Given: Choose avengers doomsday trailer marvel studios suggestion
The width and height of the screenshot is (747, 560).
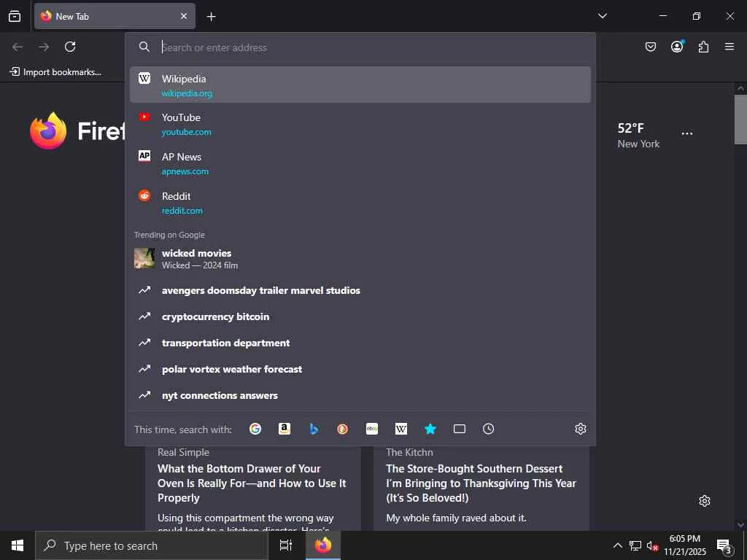Looking at the screenshot, I should [360, 290].
